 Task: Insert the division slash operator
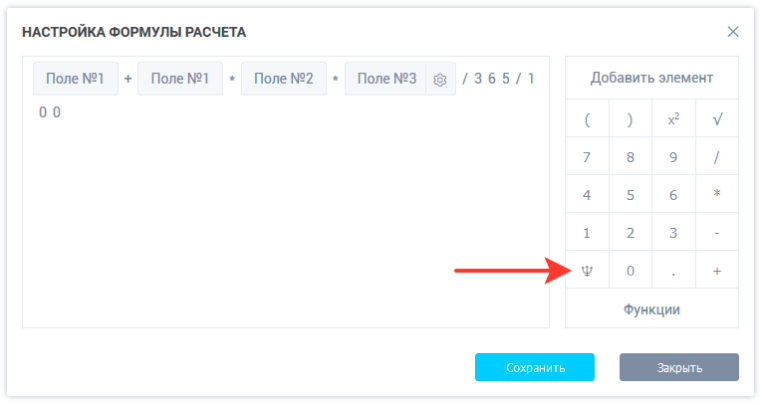coord(717,157)
